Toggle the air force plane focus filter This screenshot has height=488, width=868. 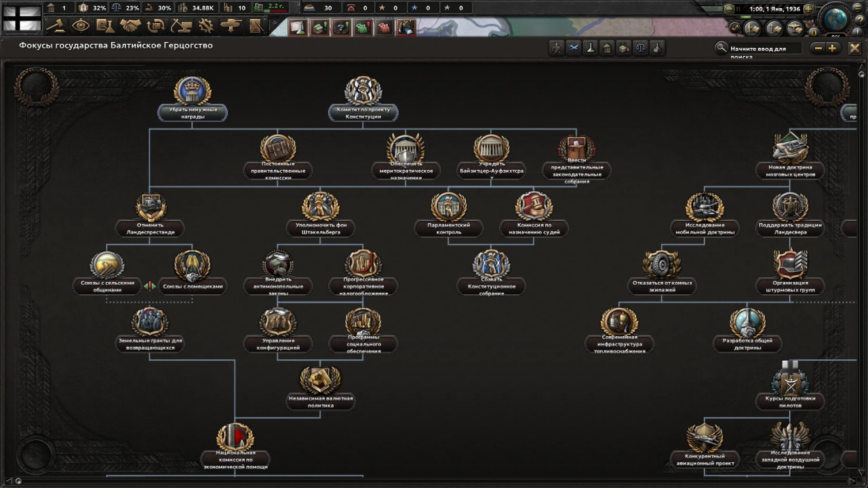pyautogui.click(x=574, y=47)
